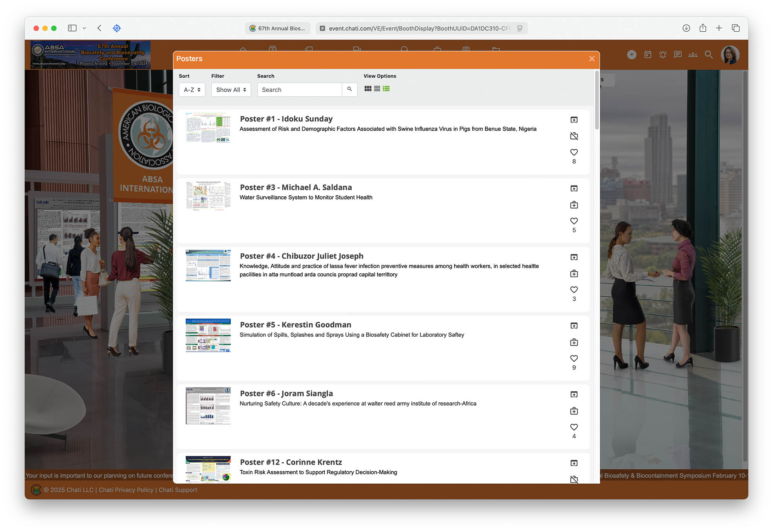Click the search magnifier button
This screenshot has width=773, height=532.
pyautogui.click(x=349, y=89)
